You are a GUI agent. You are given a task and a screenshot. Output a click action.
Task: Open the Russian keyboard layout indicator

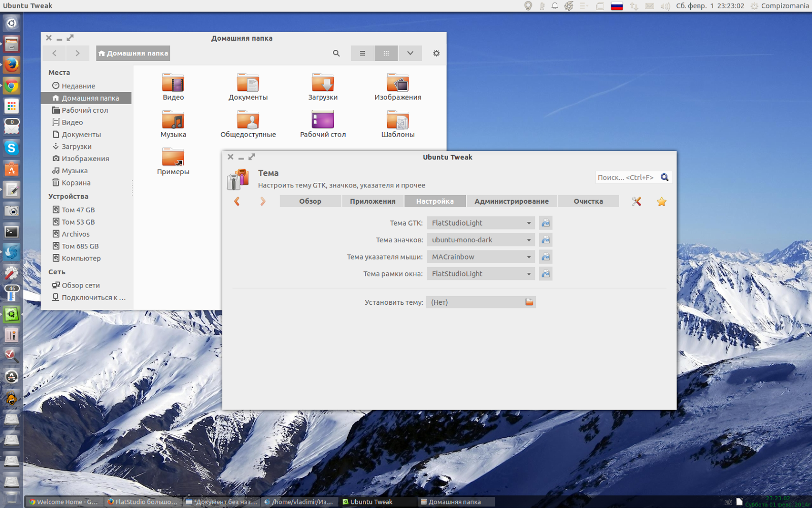[x=617, y=6]
